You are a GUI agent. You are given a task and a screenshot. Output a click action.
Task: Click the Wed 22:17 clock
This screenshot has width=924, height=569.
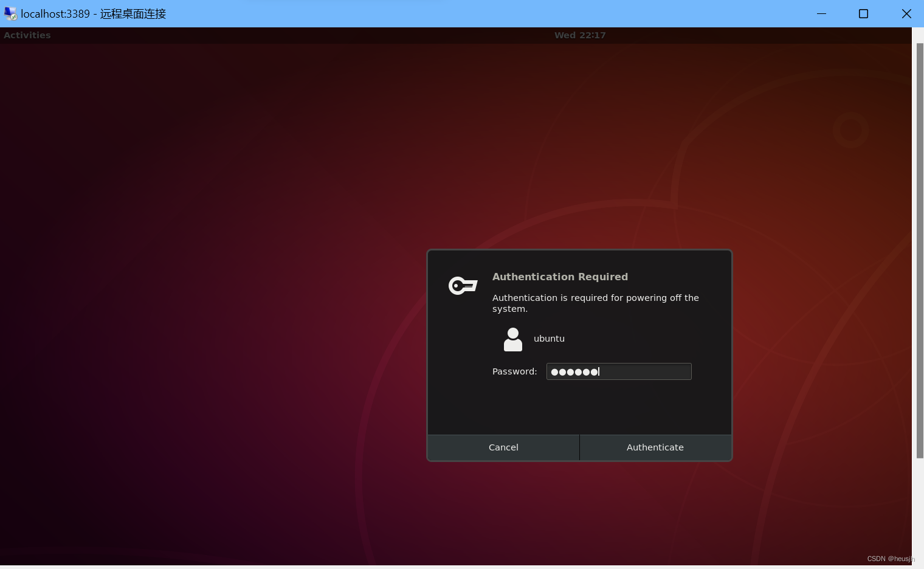(x=580, y=35)
